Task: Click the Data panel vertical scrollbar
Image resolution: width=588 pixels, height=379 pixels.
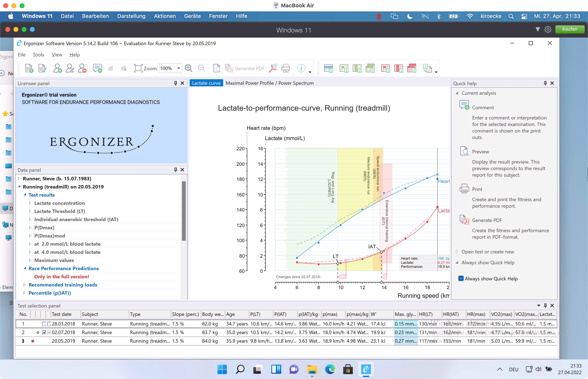Action: click(x=184, y=211)
